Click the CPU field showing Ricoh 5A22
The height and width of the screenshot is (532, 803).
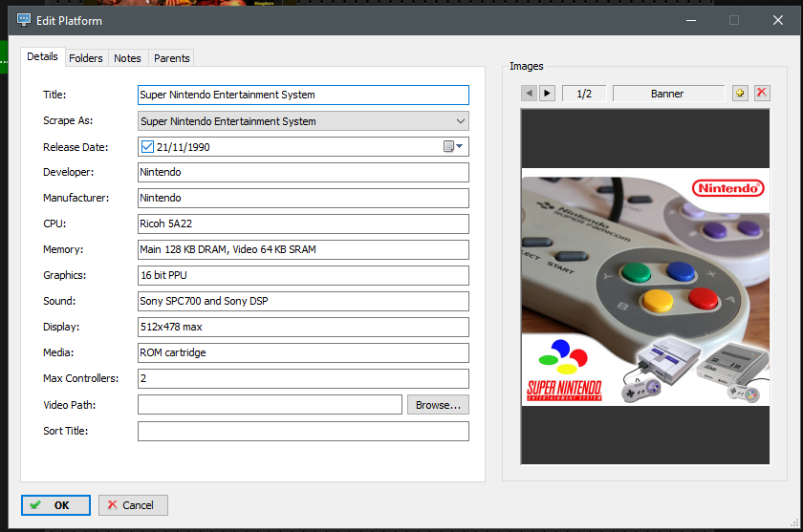(x=303, y=224)
